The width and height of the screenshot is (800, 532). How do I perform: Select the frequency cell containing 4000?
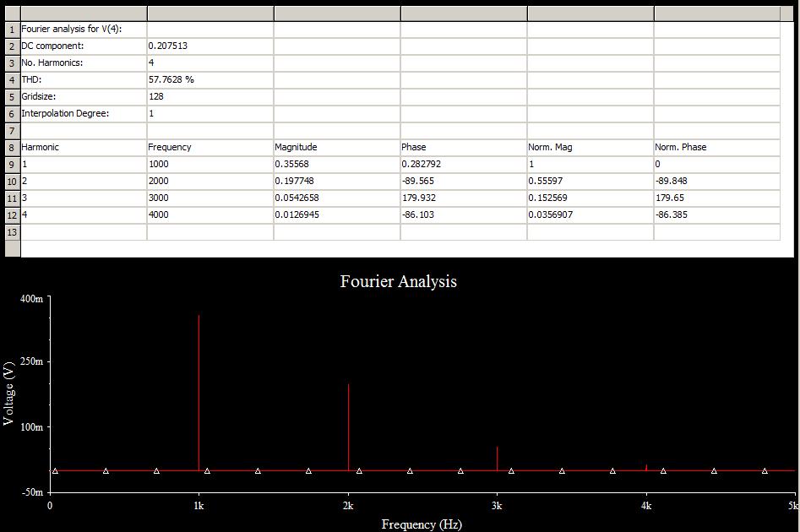tap(210, 214)
